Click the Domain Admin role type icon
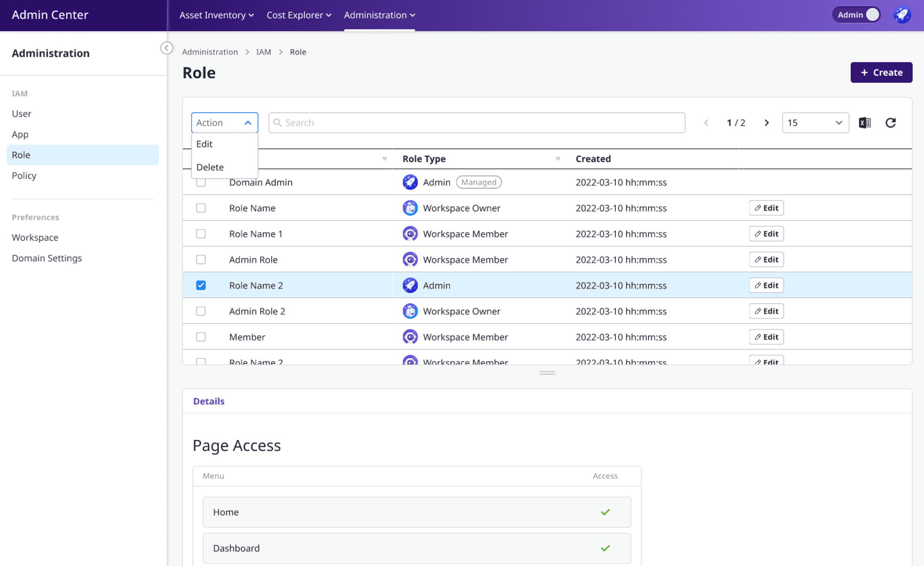The width and height of the screenshot is (924, 566). point(410,182)
